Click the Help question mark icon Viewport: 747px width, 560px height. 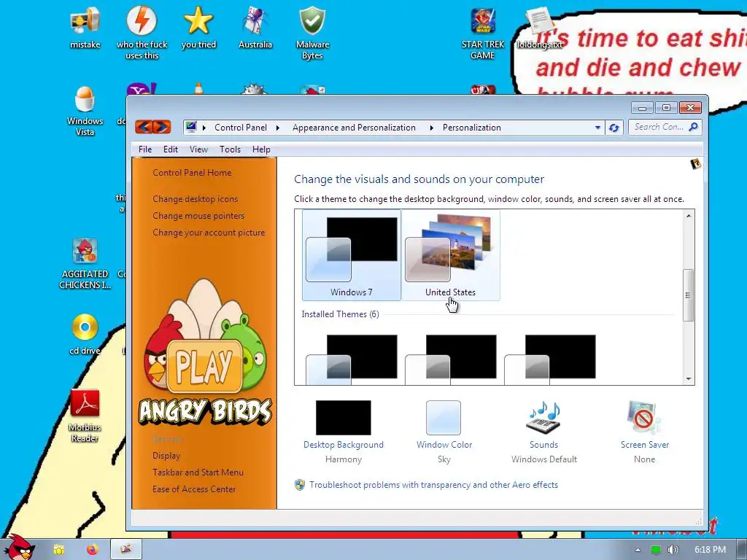point(695,164)
